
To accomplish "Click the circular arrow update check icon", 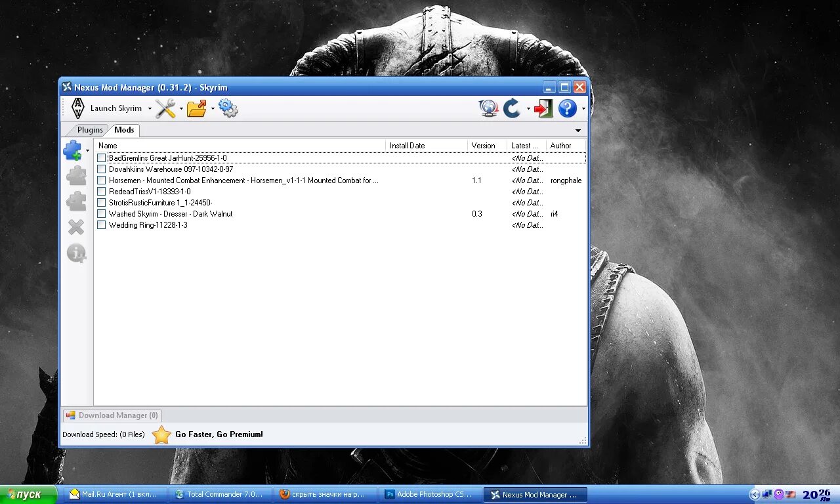I will (x=512, y=108).
